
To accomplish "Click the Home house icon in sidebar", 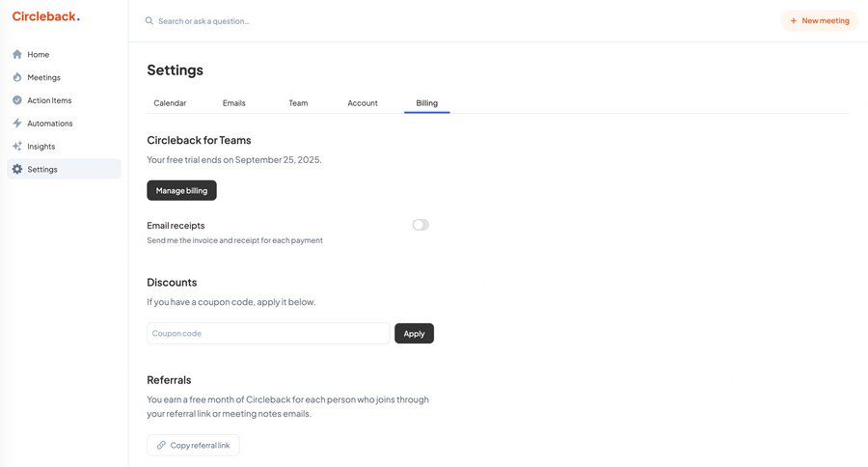I will 17,54.
